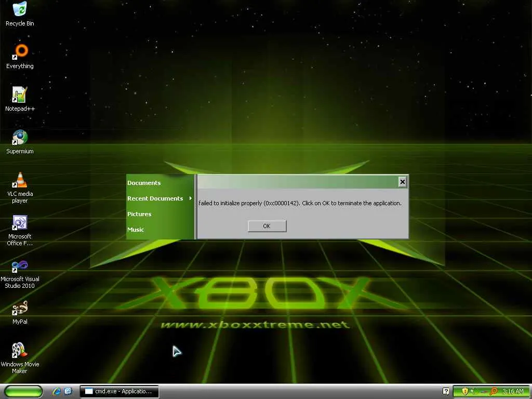Select the Everything search desktop icon
Image resolution: width=532 pixels, height=399 pixels.
[x=20, y=56]
